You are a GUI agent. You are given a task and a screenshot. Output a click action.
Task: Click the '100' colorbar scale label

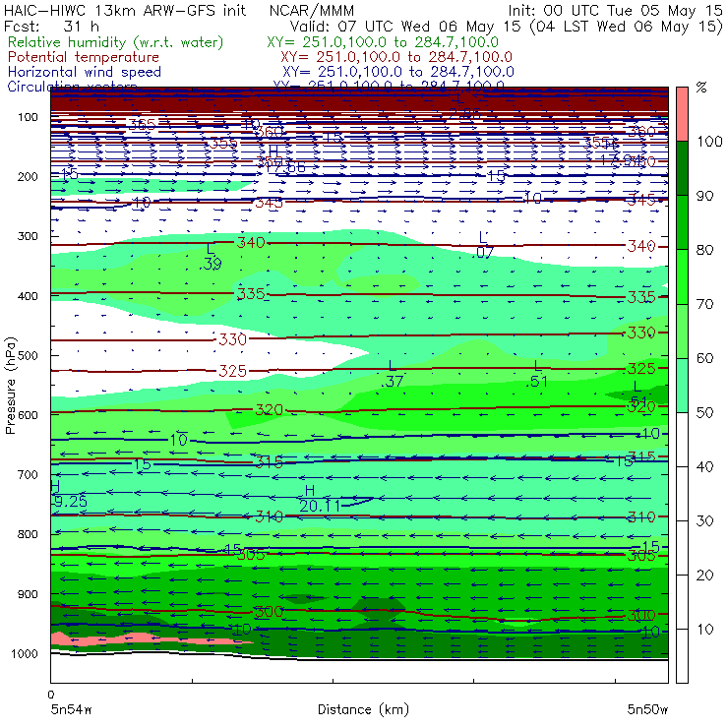(x=709, y=141)
